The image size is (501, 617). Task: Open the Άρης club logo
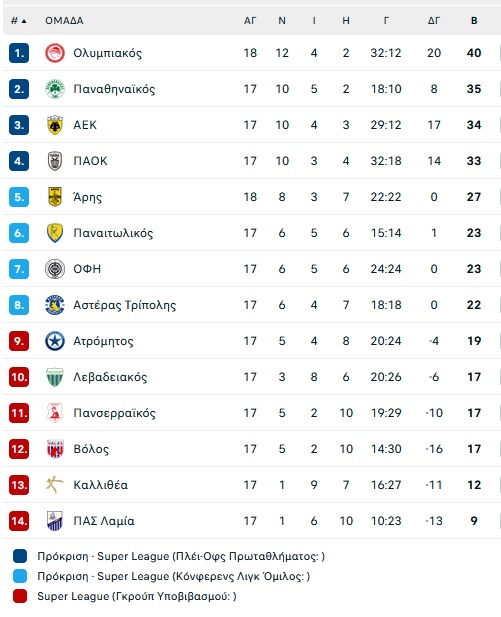tap(55, 197)
